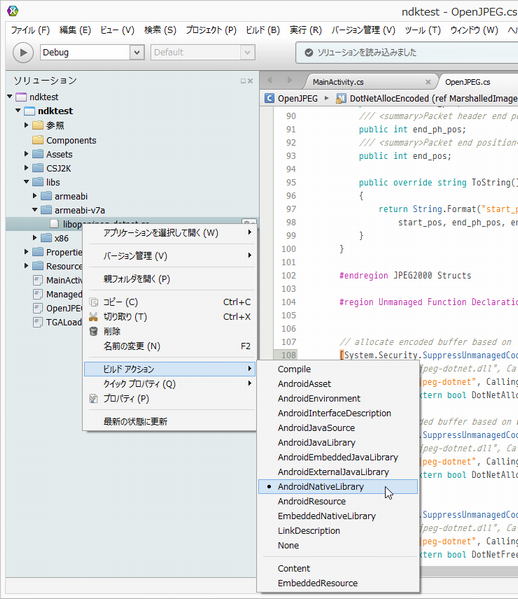
Task: Set build action to AndroidEnvironment
Action: (338, 398)
